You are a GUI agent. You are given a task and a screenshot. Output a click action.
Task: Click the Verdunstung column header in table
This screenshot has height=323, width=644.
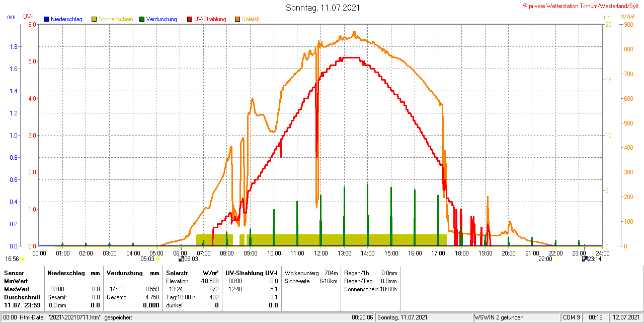(x=124, y=273)
